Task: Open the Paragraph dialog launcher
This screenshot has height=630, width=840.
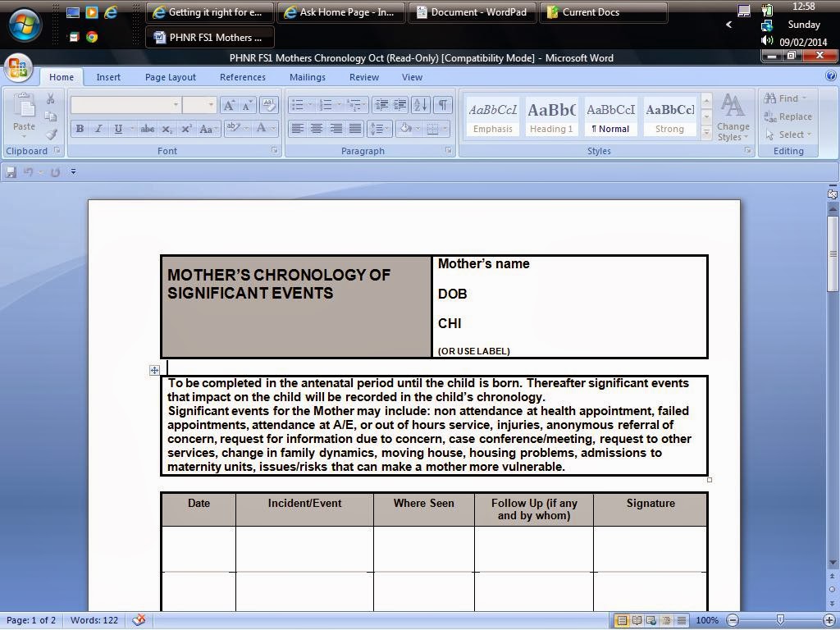Action: coord(449,151)
